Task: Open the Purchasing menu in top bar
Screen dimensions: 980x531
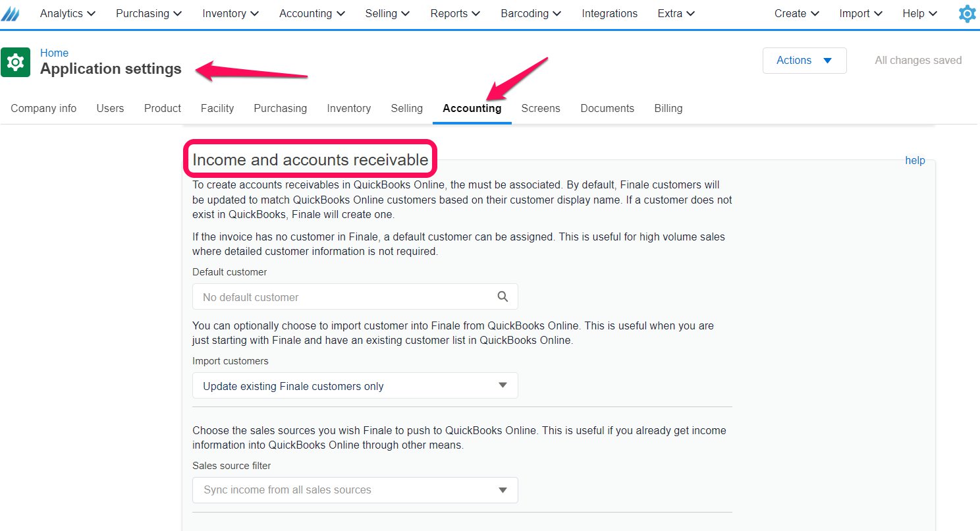Action: click(x=149, y=13)
